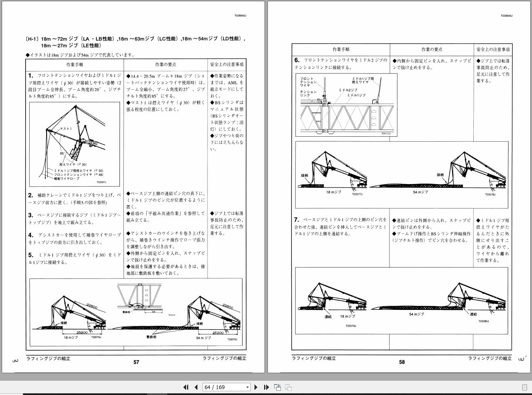Toggle the page layout icon at far right

click(524, 387)
